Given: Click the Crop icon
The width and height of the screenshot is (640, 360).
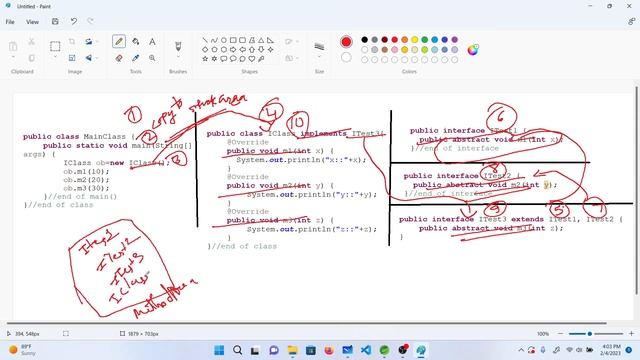Looking at the screenshot, I should pos(72,42).
